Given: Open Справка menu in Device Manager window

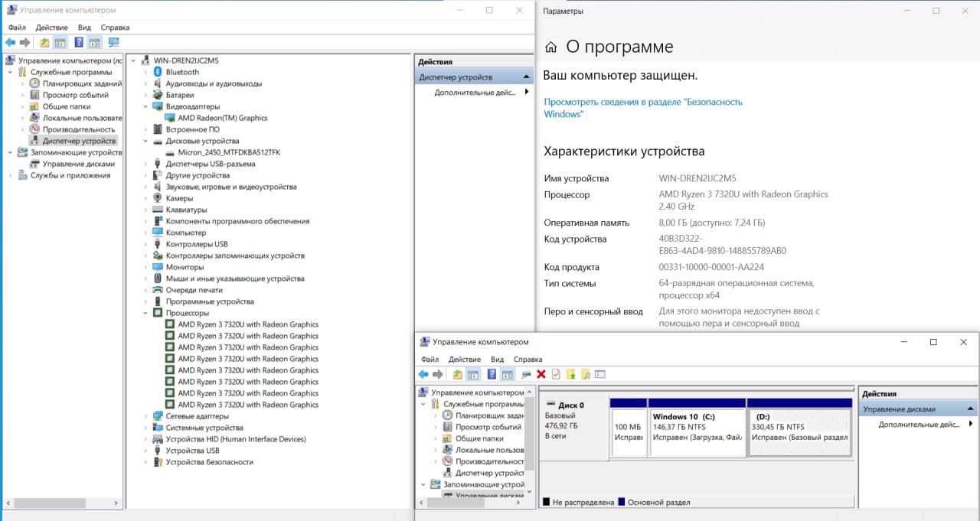Looking at the screenshot, I should point(115,28).
